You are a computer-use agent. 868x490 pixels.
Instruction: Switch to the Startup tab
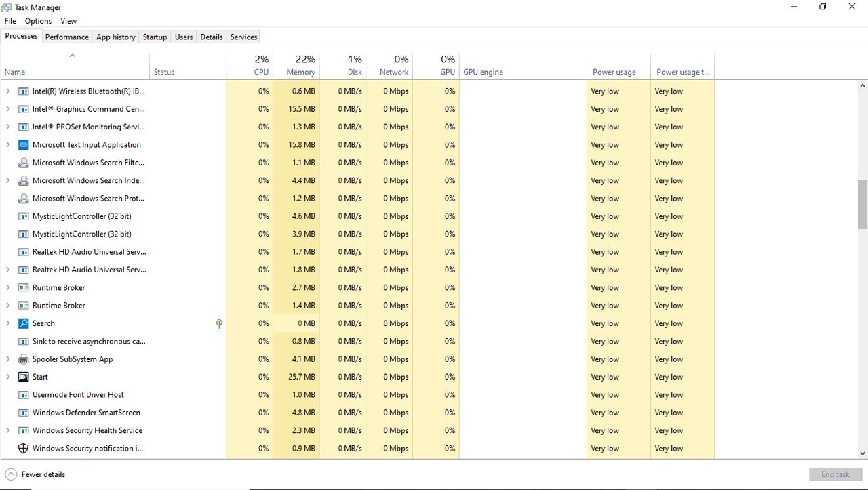(155, 37)
